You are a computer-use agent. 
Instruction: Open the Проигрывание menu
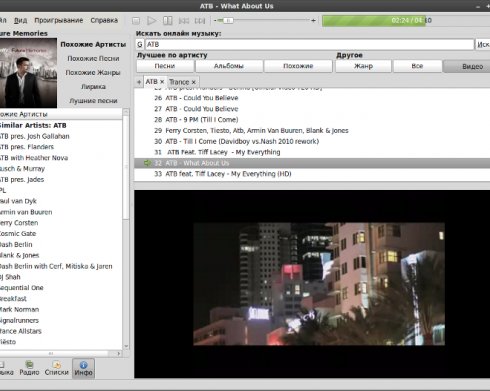coord(59,20)
